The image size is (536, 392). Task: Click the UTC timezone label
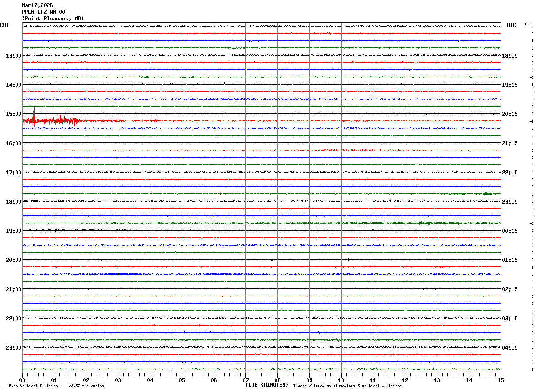[x=512, y=25]
